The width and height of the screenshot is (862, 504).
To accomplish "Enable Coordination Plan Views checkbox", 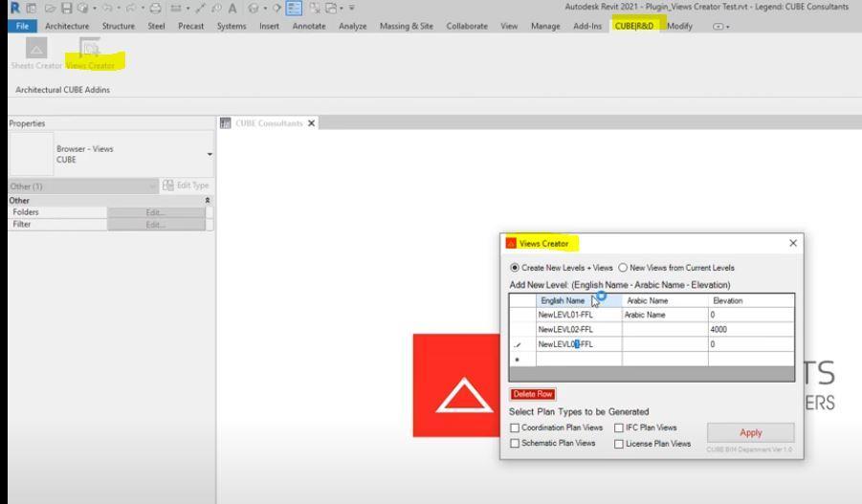I will [x=515, y=427].
